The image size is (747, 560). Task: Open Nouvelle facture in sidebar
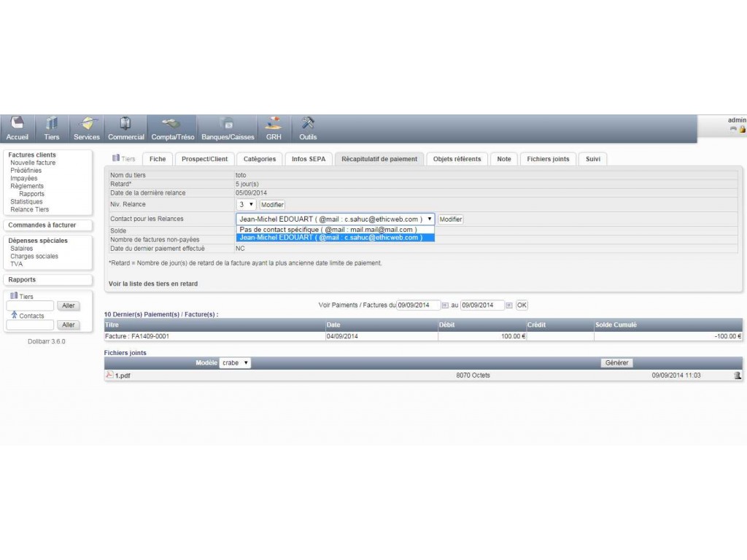(x=33, y=163)
